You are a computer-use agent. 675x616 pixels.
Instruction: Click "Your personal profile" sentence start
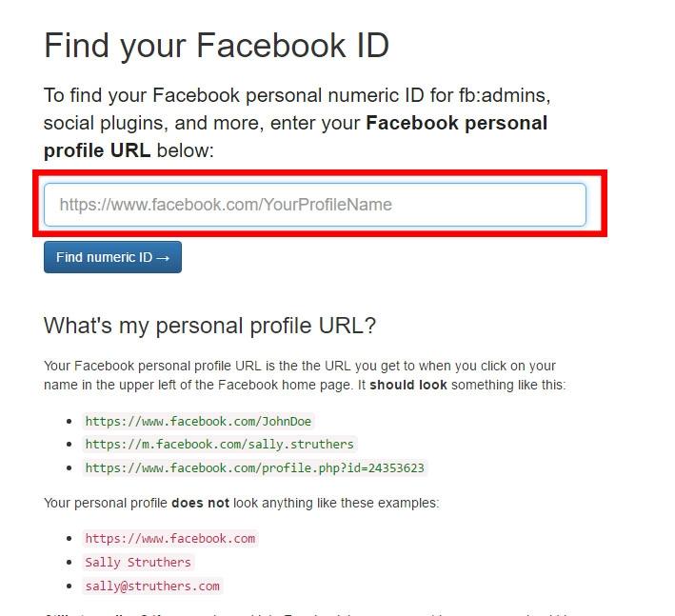click(105, 503)
